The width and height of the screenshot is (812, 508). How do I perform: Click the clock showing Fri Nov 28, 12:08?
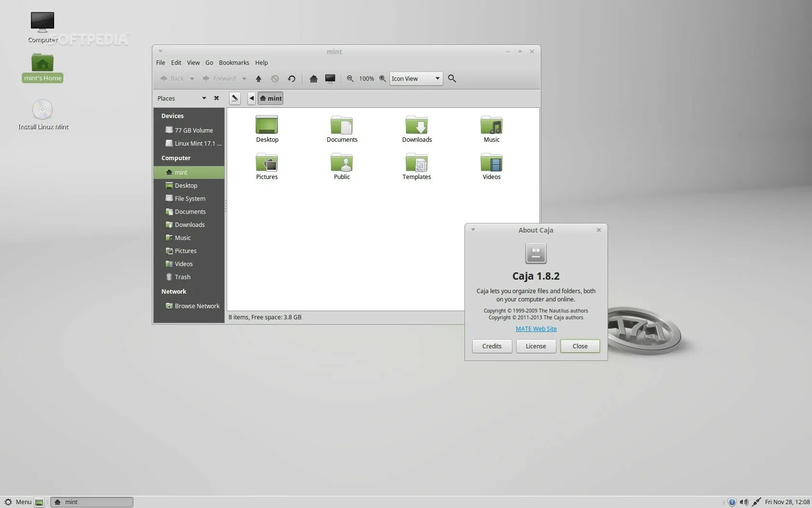pos(787,502)
